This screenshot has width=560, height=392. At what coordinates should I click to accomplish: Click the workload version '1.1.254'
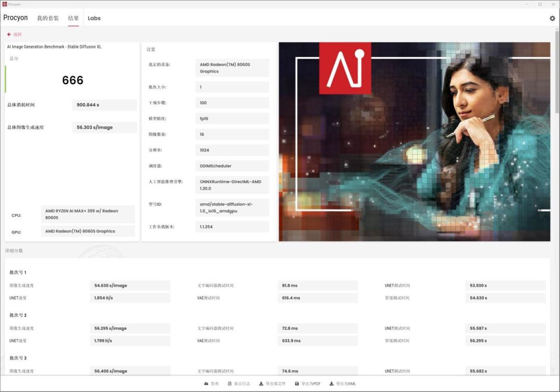point(232,227)
